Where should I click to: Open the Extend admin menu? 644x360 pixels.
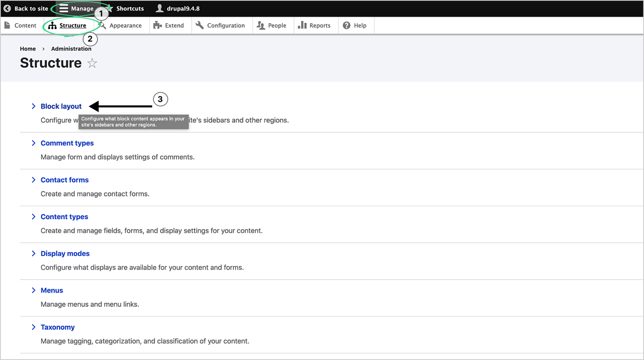174,25
